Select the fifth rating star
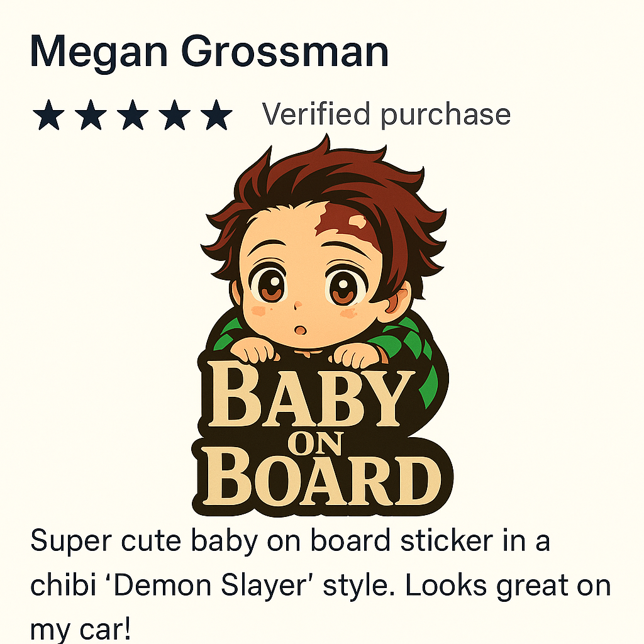This screenshot has height=644, width=644. click(217, 115)
